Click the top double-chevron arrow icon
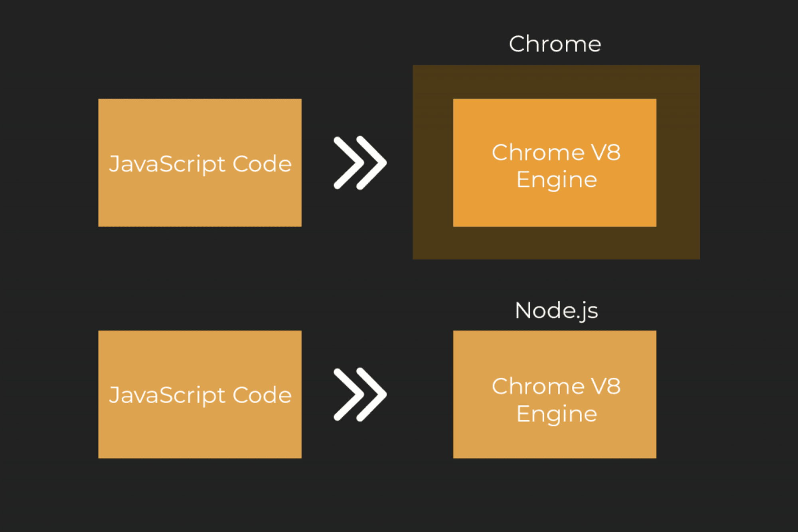 pos(360,163)
